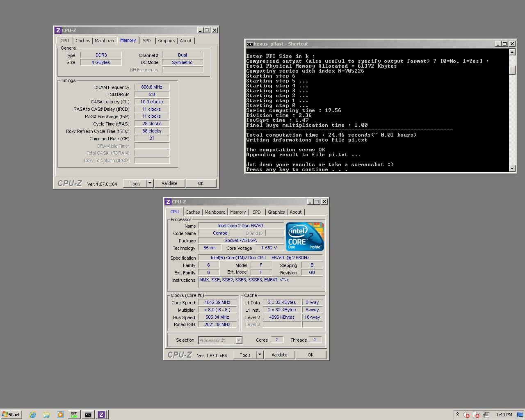The image size is (525, 420).
Task: Click processor Name field Core 2 Duo E6750
Action: [241, 226]
